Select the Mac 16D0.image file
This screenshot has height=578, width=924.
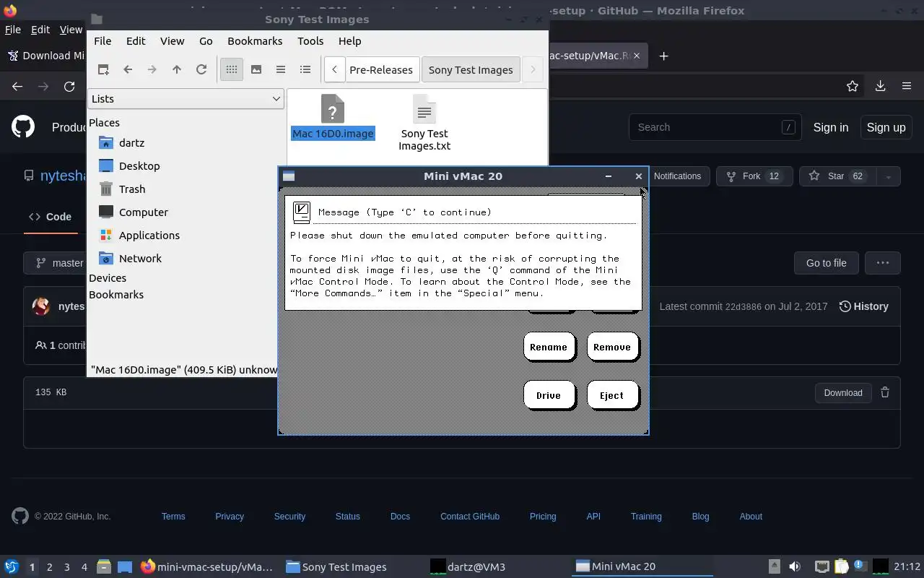(x=333, y=117)
